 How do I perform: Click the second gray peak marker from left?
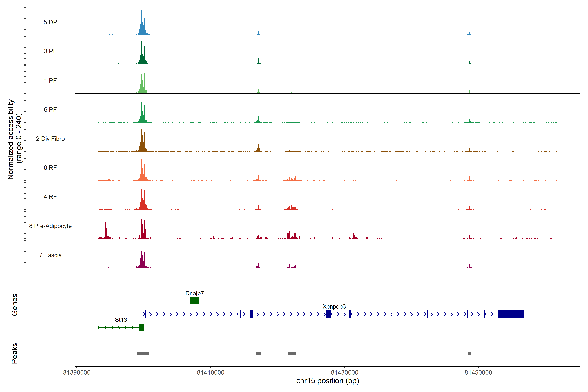(x=258, y=353)
